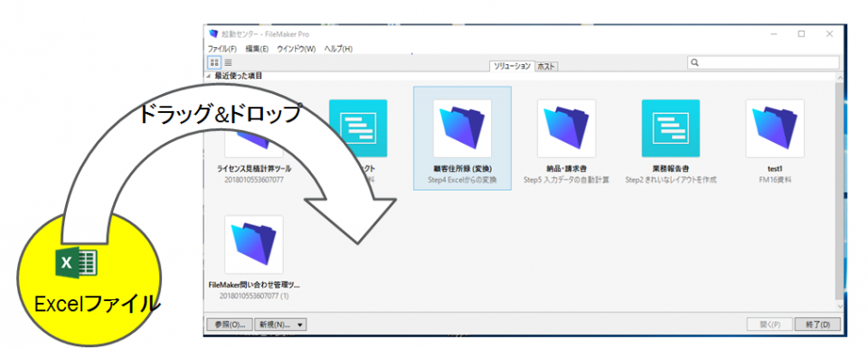Screen dimensions: 868x349
Task: Maximize the FileMaker Pro window
Action: (x=801, y=33)
